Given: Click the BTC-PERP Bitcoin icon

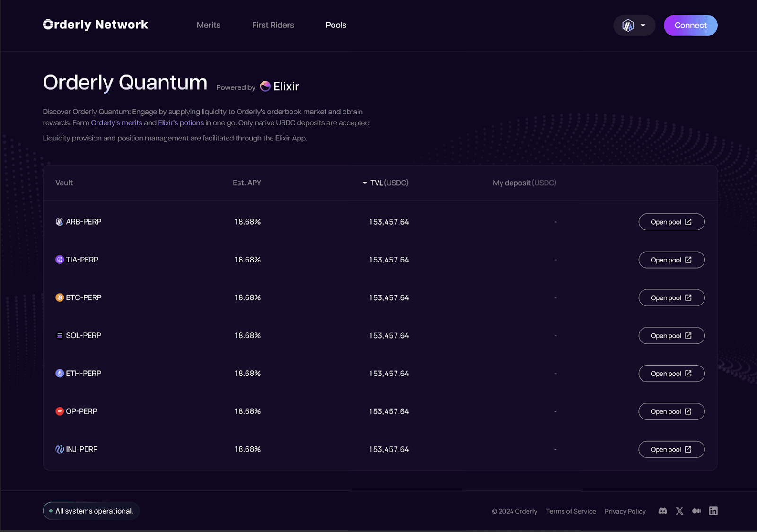Looking at the screenshot, I should (x=60, y=297).
